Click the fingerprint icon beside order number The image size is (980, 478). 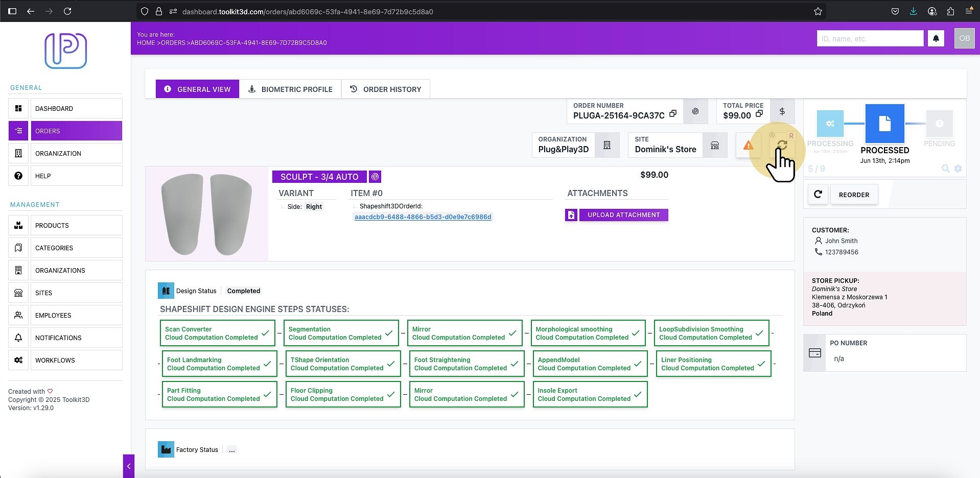(695, 111)
